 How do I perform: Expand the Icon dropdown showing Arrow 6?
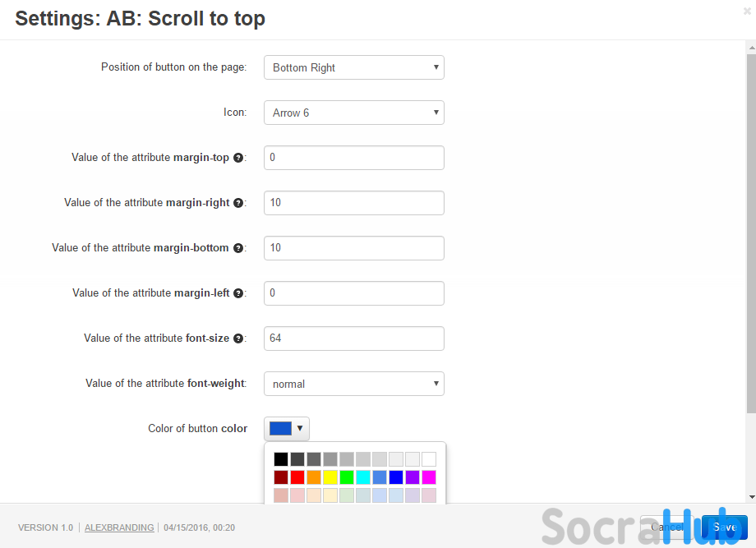(x=353, y=113)
